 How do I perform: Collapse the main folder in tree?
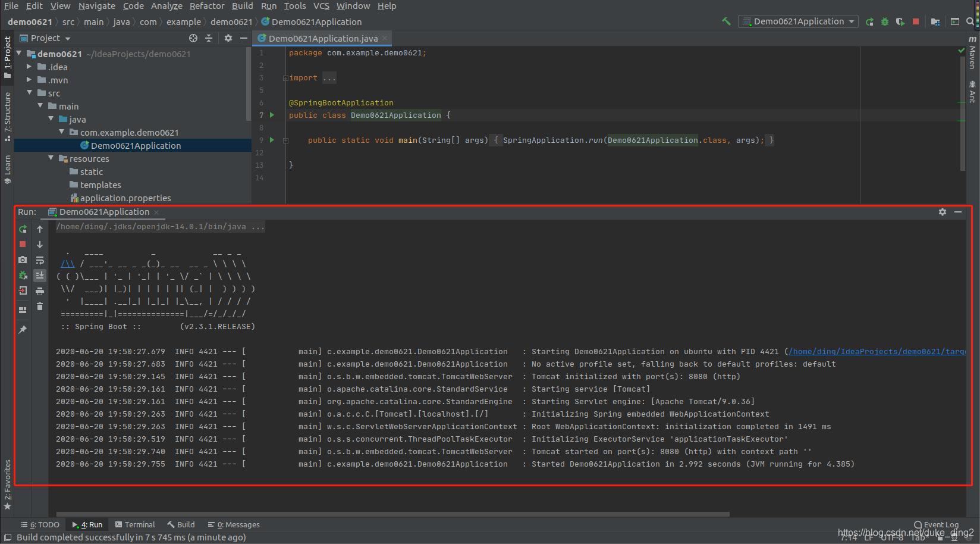pos(40,106)
